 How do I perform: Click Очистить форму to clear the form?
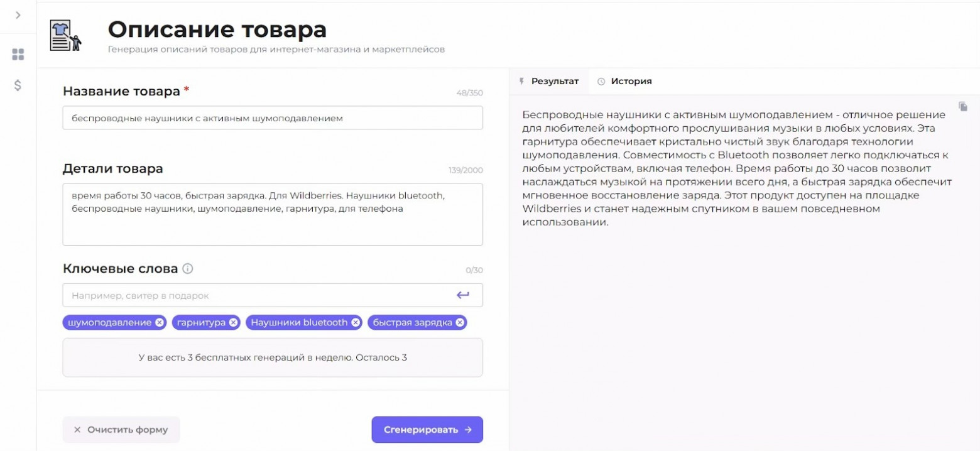(x=121, y=430)
